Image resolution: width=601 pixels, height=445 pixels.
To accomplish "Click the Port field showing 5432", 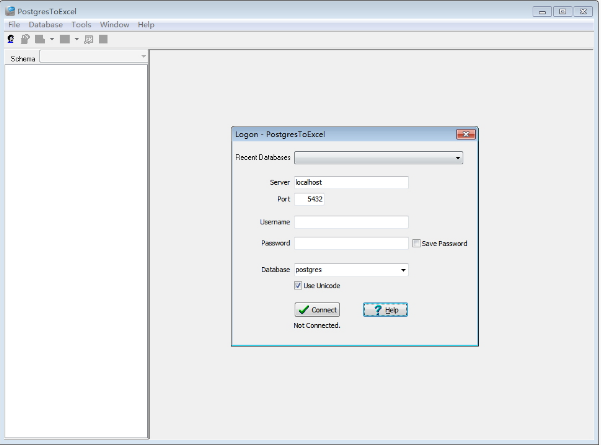I will point(309,199).
